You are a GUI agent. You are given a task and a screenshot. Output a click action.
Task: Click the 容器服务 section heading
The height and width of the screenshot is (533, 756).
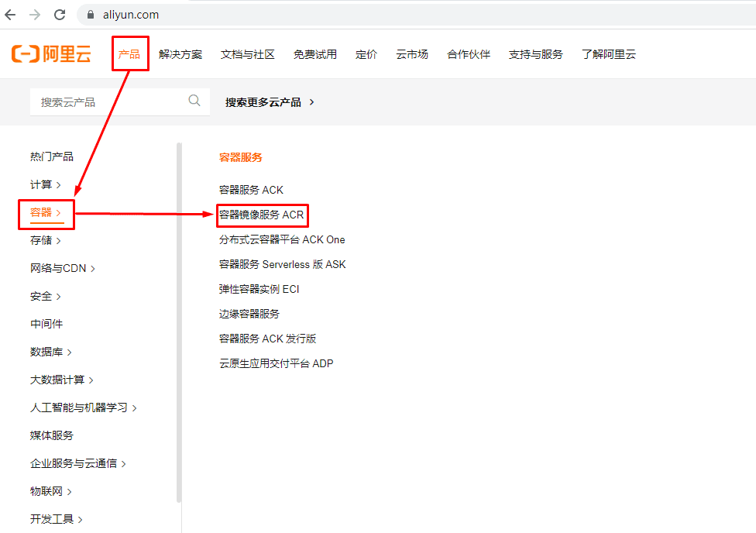coord(241,157)
